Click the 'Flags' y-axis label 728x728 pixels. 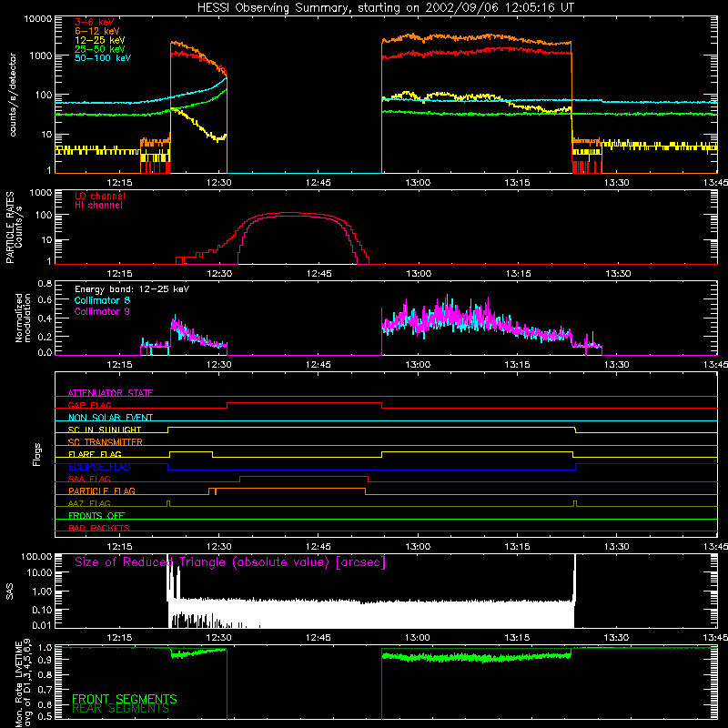tap(37, 454)
